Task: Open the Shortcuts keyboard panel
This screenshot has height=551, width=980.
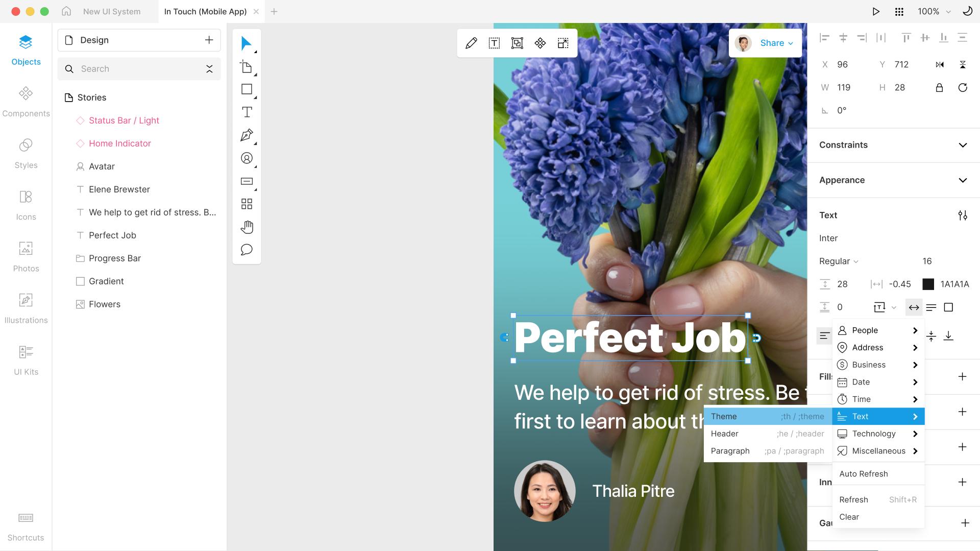Action: tap(26, 527)
